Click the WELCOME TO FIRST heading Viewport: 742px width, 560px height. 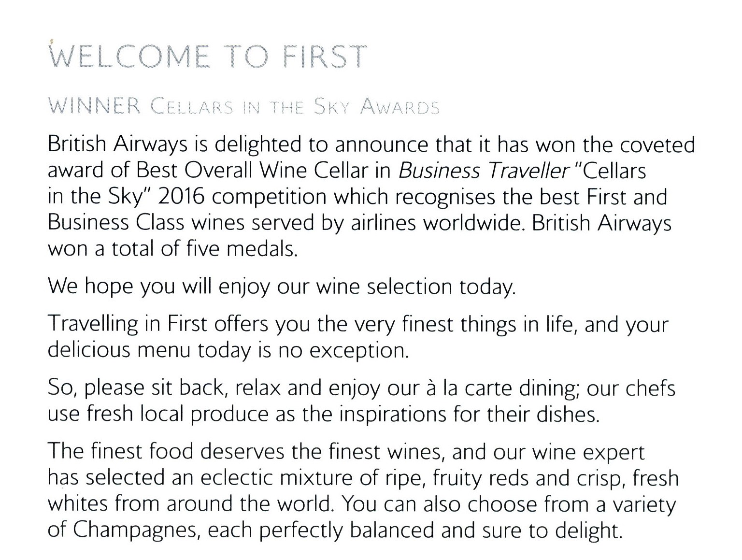[x=208, y=57]
